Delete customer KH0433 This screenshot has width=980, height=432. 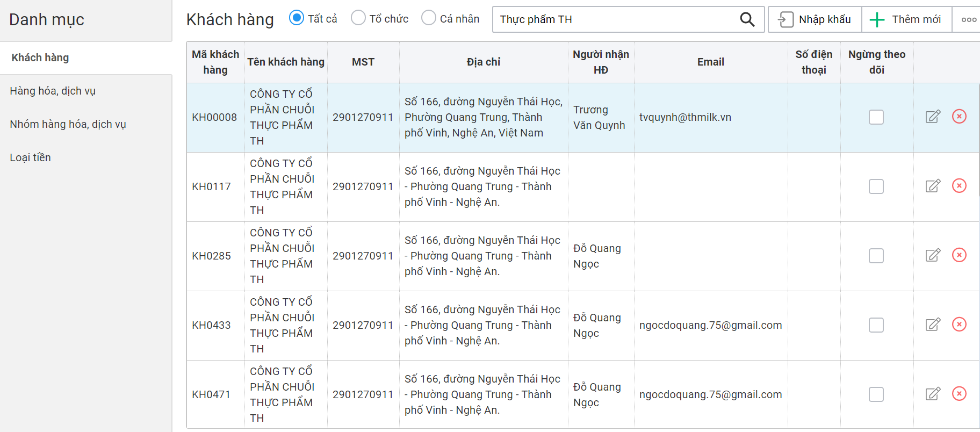point(959,325)
